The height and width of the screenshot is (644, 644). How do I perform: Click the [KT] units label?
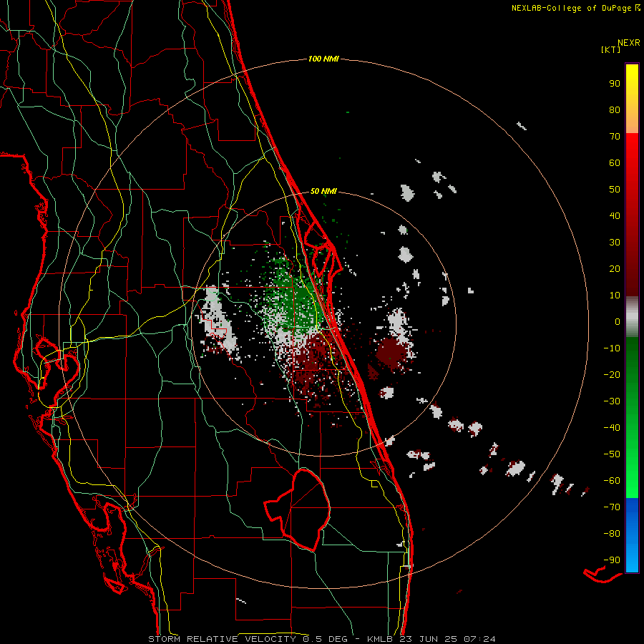(x=611, y=49)
